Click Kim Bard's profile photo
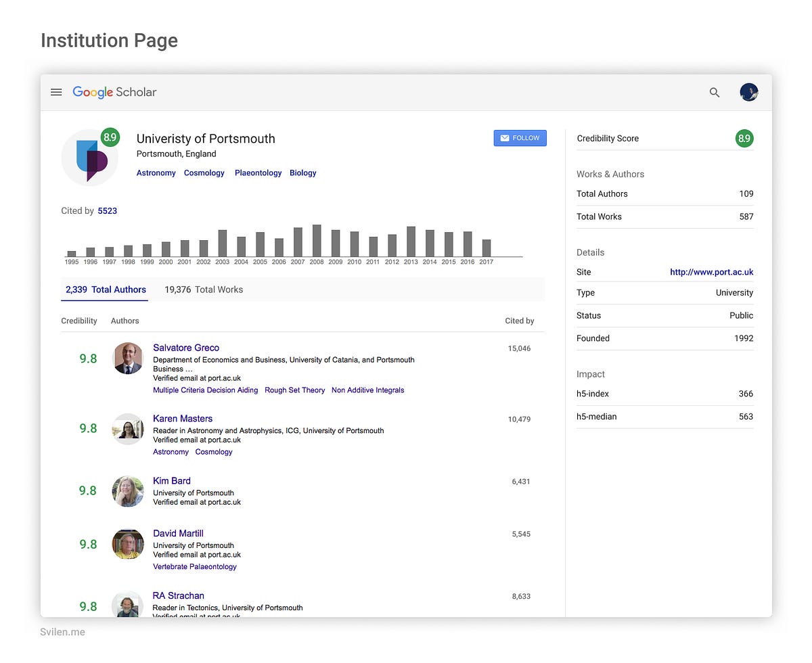Image resolution: width=812 pixels, height=663 pixels. (x=128, y=491)
